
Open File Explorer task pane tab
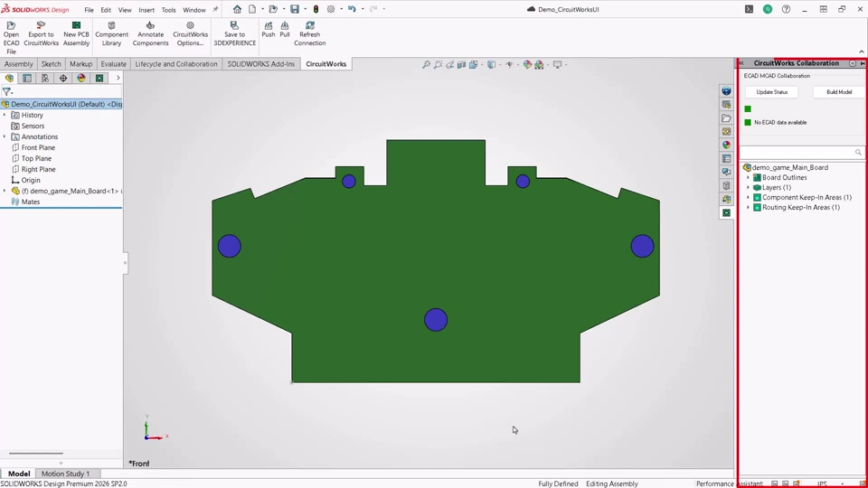point(726,117)
